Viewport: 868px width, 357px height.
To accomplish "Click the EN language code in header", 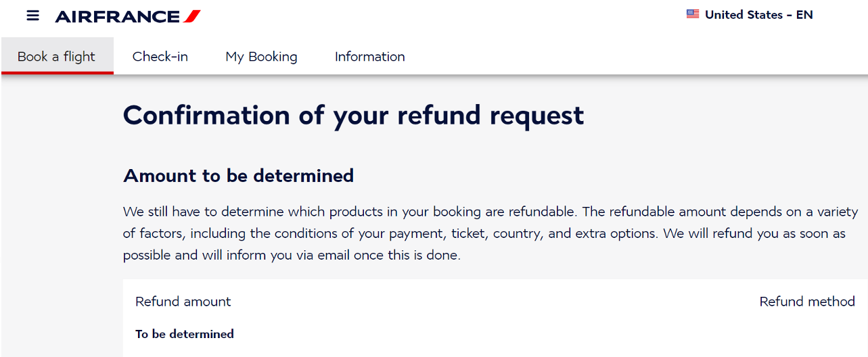I will click(804, 15).
